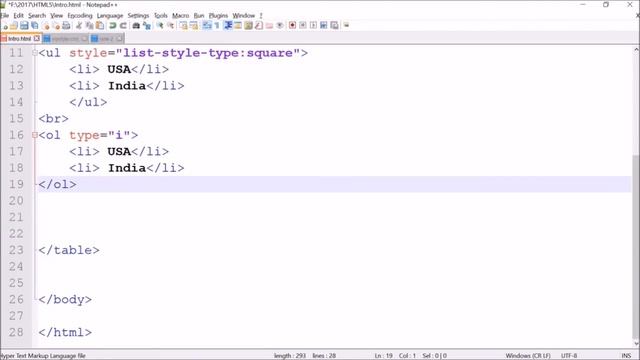Open the View menu
The width and height of the screenshot is (640, 360).
tap(56, 16)
